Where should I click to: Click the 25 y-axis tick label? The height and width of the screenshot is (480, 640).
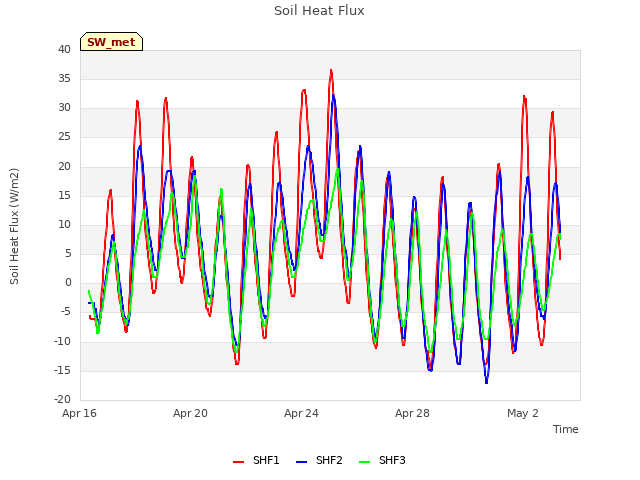(x=64, y=137)
